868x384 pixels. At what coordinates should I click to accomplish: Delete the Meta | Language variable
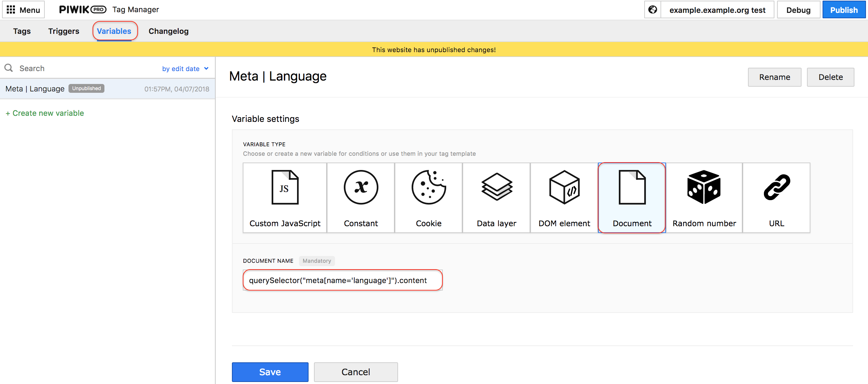point(830,77)
